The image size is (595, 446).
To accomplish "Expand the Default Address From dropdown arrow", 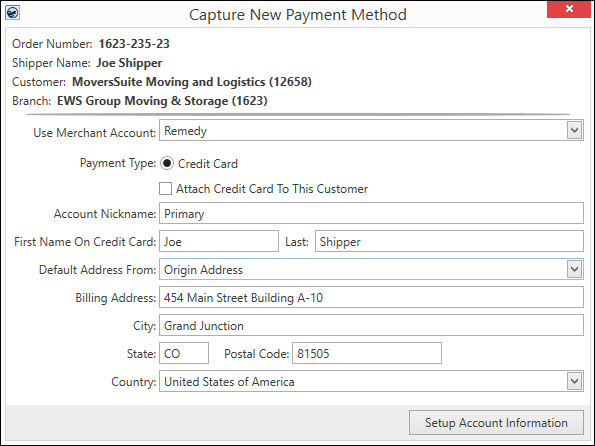I will pos(575,269).
